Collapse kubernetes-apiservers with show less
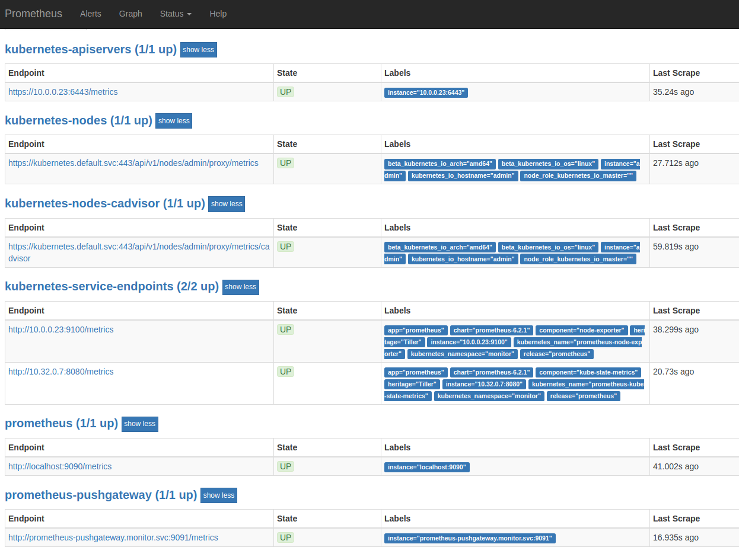Screen dimensions: 739x560 pos(199,50)
